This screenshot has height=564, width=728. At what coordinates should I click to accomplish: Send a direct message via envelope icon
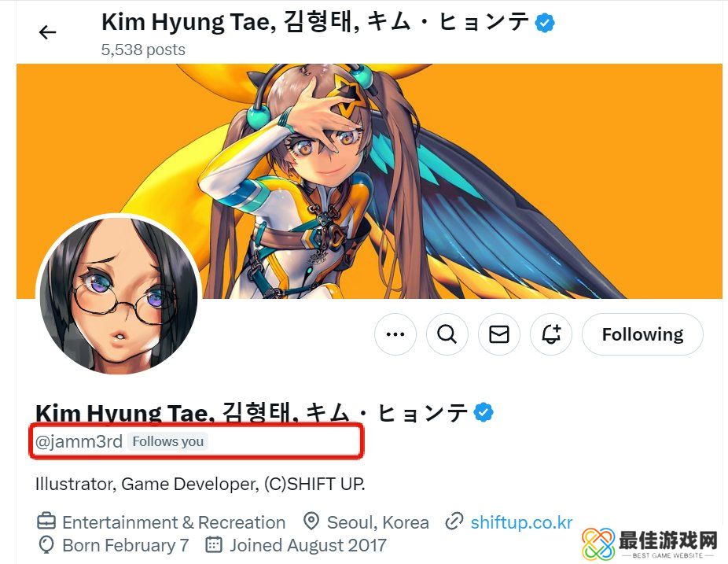coord(499,334)
